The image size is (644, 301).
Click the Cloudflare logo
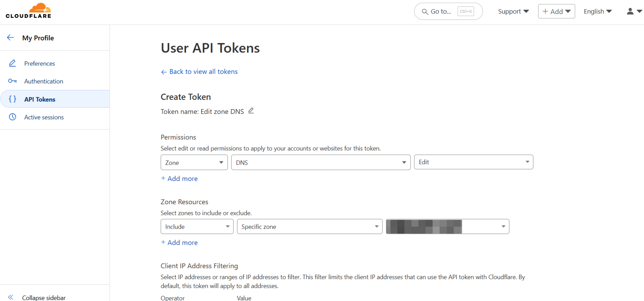click(x=28, y=11)
